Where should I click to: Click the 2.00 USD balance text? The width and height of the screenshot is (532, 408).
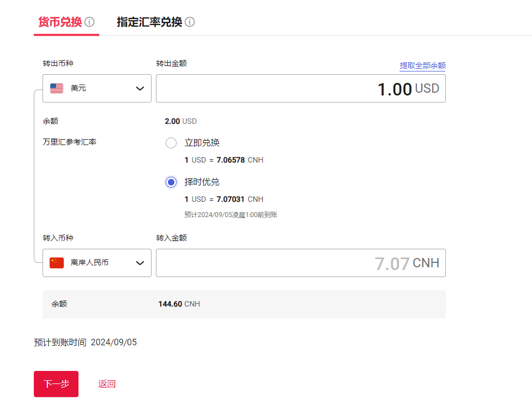point(180,121)
